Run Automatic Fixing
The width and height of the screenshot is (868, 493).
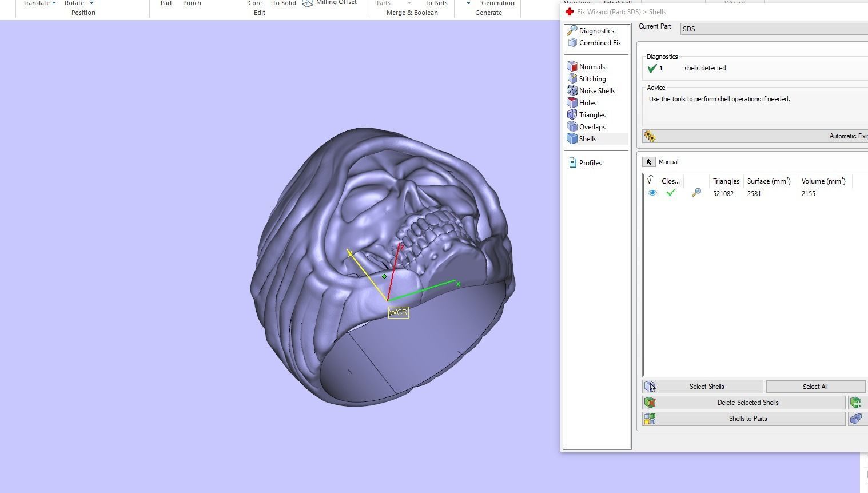tap(755, 136)
